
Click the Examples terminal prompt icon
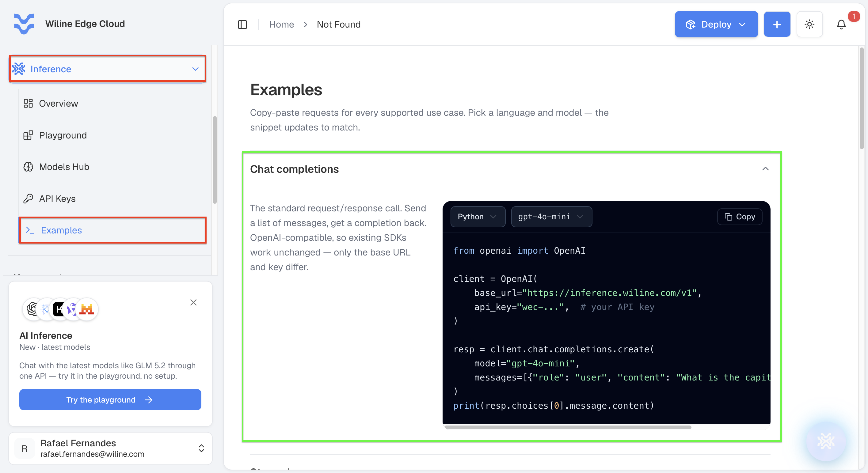click(x=30, y=230)
